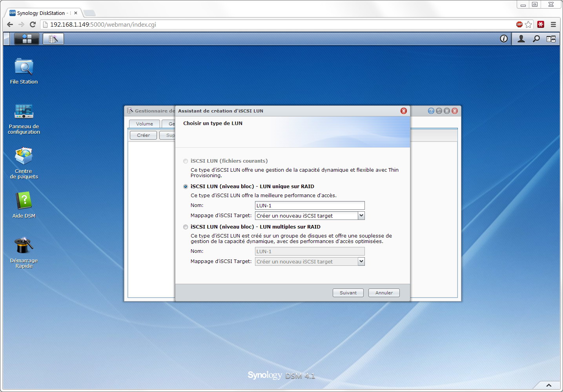The height and width of the screenshot is (392, 563).
Task: Maximize the Gestionnaire de stockage window
Action: point(447,111)
